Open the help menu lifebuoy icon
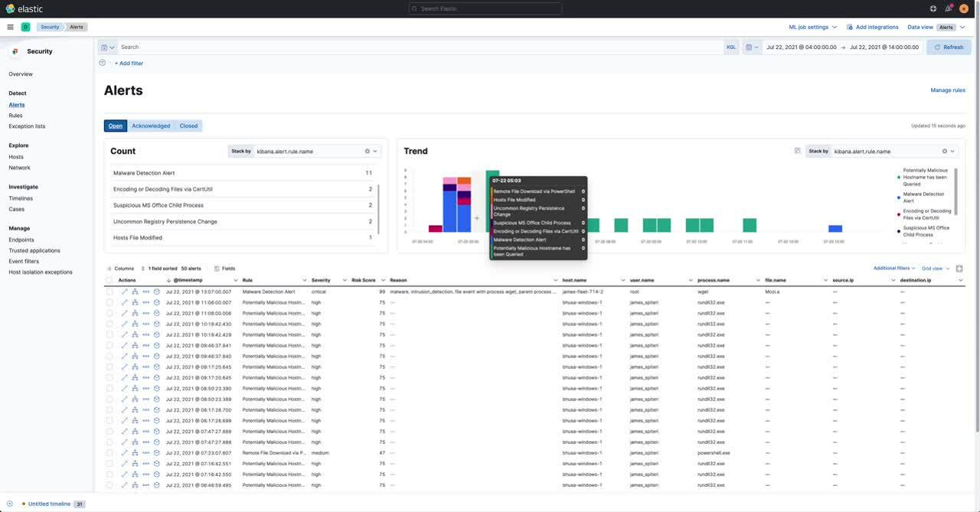980x512 pixels. pyautogui.click(x=933, y=8)
